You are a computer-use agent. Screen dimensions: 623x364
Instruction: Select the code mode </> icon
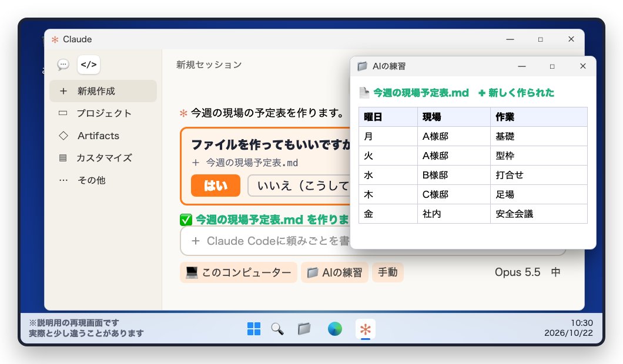(89, 65)
